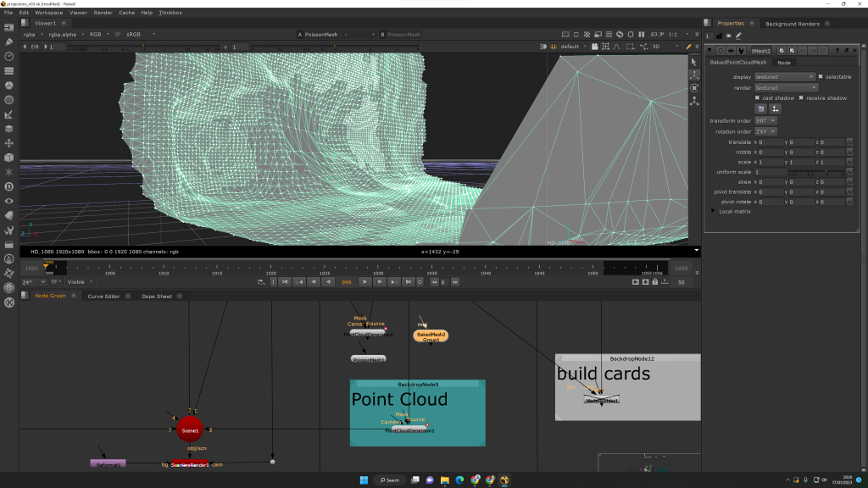The image size is (868, 488).
Task: Select the arrow selection tool in viewer
Action: tap(694, 62)
